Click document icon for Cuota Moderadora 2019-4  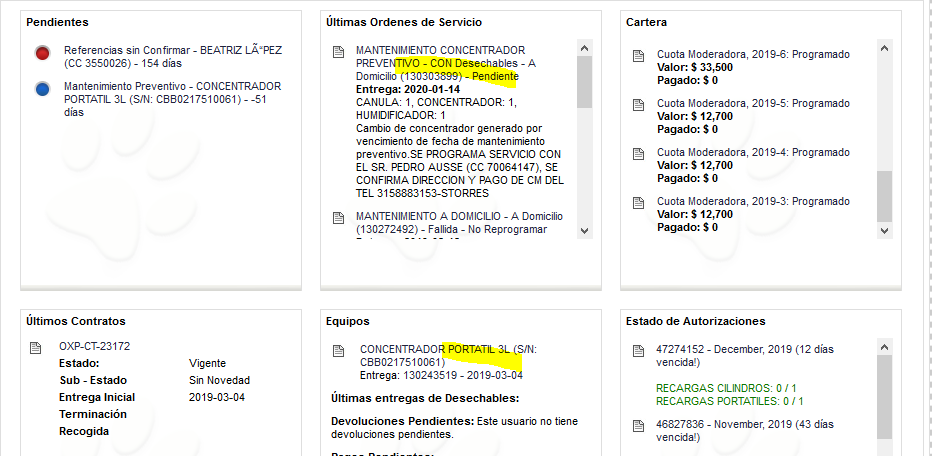click(x=638, y=154)
